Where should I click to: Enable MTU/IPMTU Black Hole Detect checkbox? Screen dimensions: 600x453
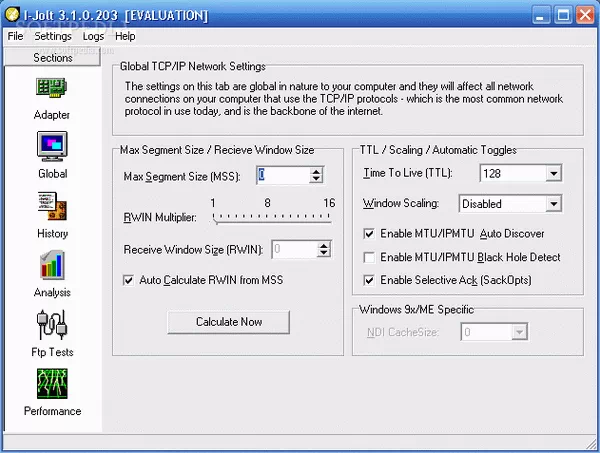tap(369, 257)
